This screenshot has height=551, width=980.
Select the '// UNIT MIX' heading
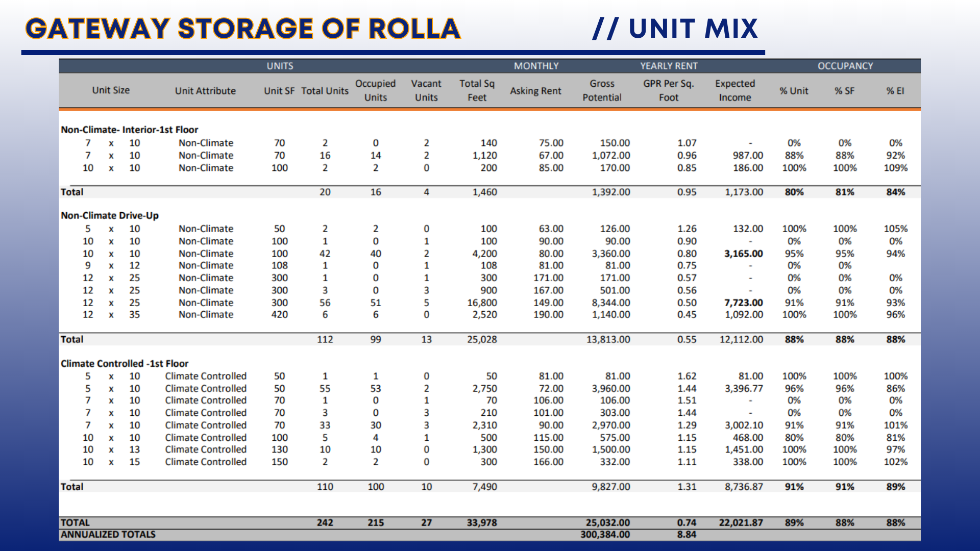coord(675,29)
